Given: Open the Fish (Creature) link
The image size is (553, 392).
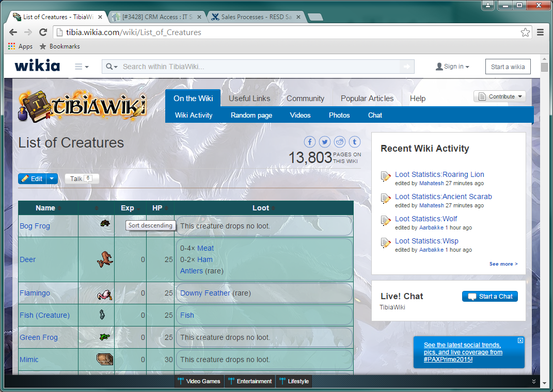Looking at the screenshot, I should tap(44, 315).
